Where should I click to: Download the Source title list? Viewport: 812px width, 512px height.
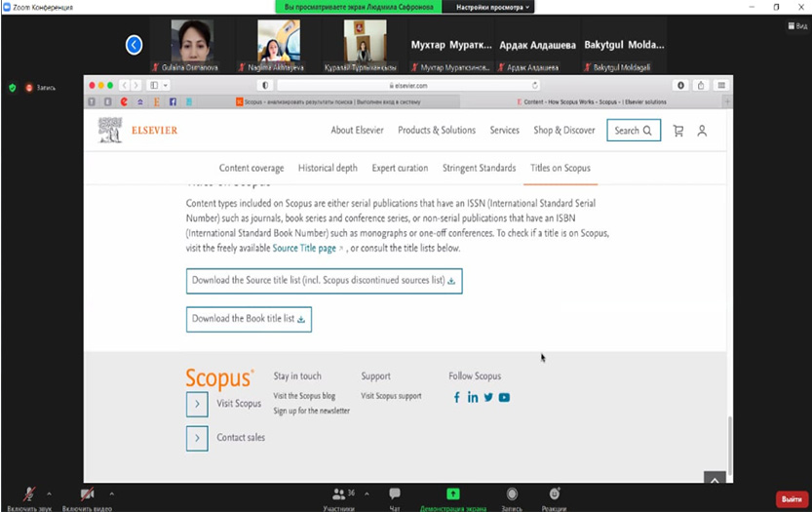click(325, 280)
